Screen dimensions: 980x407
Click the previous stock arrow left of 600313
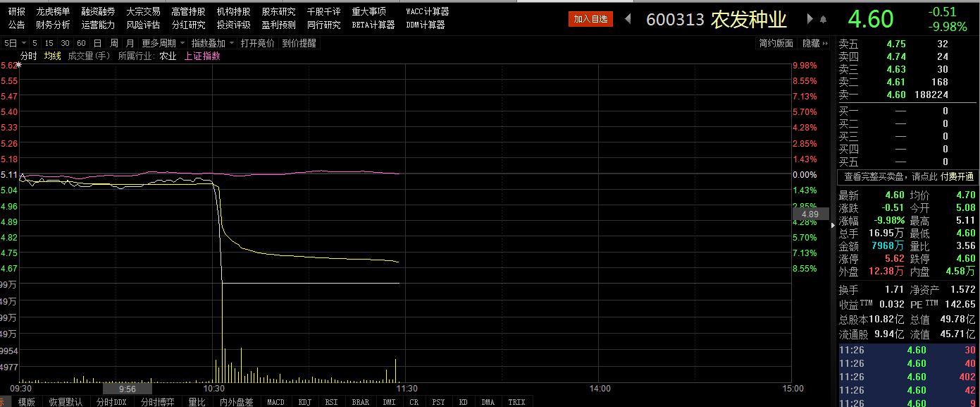click(x=629, y=19)
